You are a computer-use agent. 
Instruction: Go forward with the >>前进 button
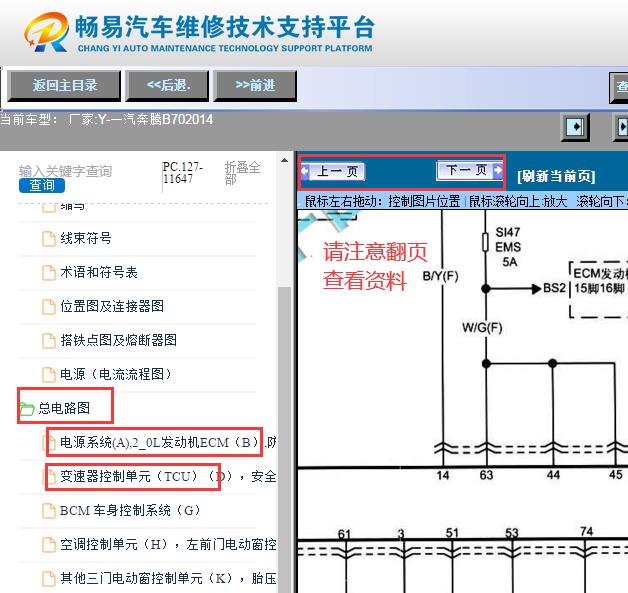click(255, 85)
